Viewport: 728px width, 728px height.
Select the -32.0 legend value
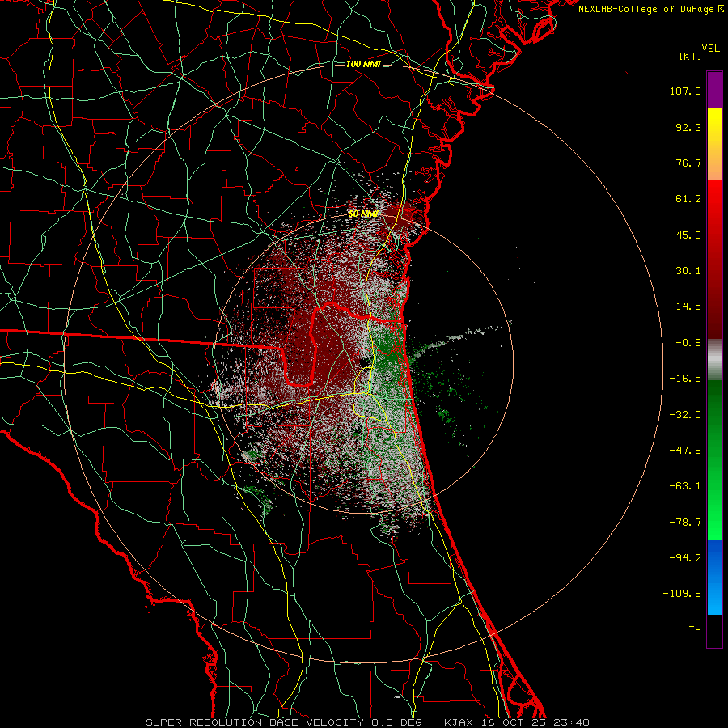[x=685, y=415]
